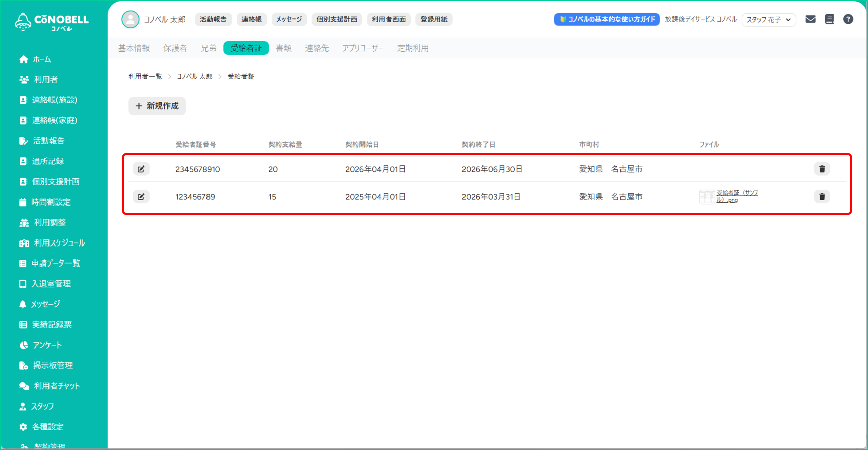This screenshot has width=868, height=450.
Task: Click the 利用者一覧 breadcrumb link
Action: pos(145,77)
